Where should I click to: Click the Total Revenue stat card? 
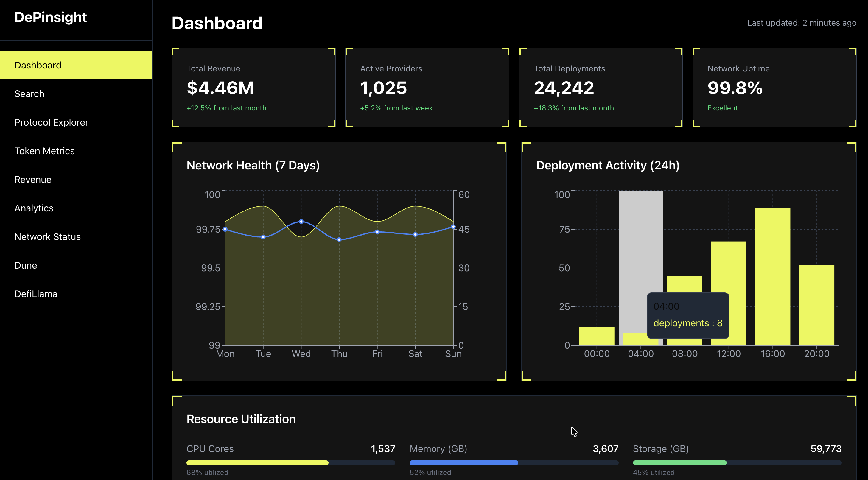253,88
